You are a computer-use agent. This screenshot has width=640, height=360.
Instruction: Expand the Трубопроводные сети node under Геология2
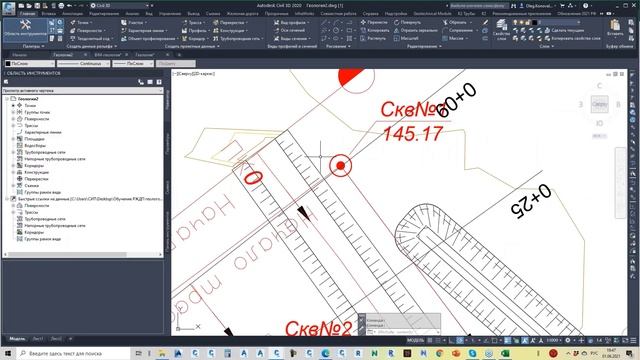[x=13, y=152]
